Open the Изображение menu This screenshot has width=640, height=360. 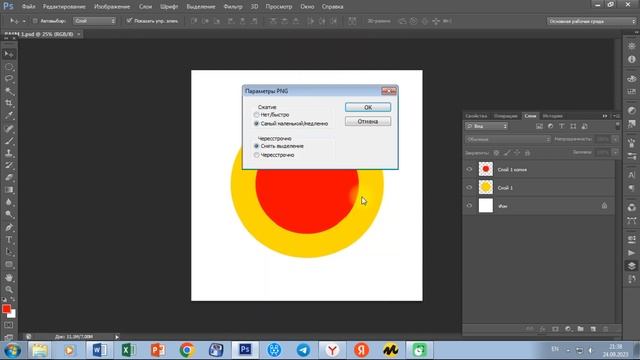point(112,7)
